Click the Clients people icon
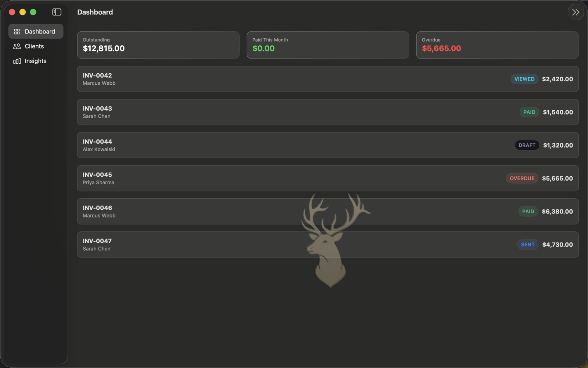Image resolution: width=588 pixels, height=368 pixels. click(x=17, y=46)
